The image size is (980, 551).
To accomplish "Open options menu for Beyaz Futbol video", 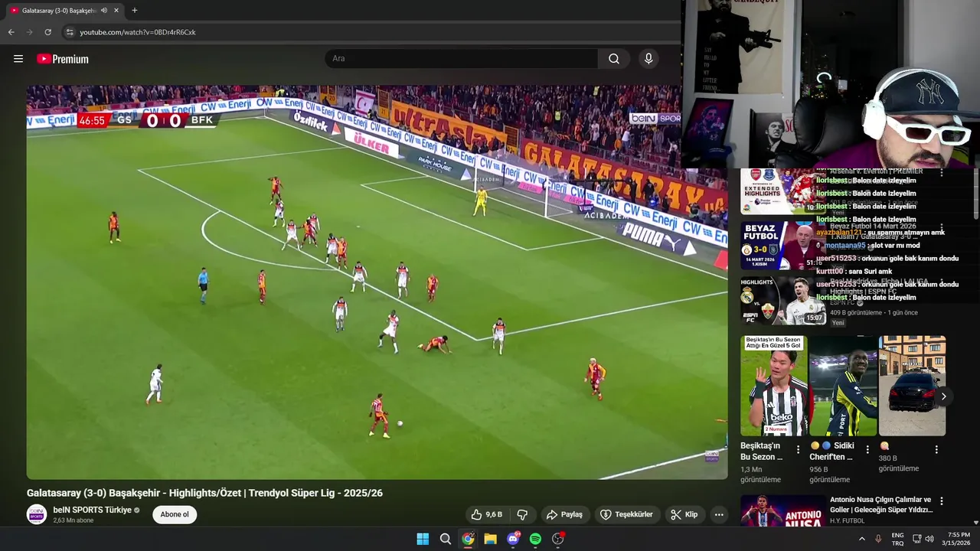I will [x=942, y=227].
